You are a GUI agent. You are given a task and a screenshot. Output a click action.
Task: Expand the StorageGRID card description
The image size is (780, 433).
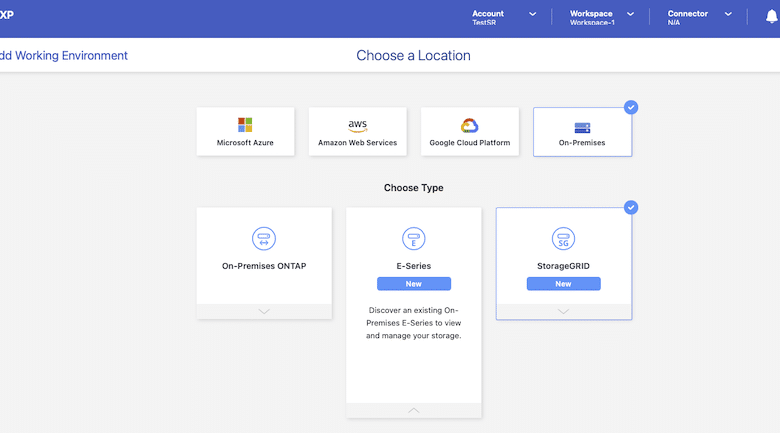tap(563, 312)
